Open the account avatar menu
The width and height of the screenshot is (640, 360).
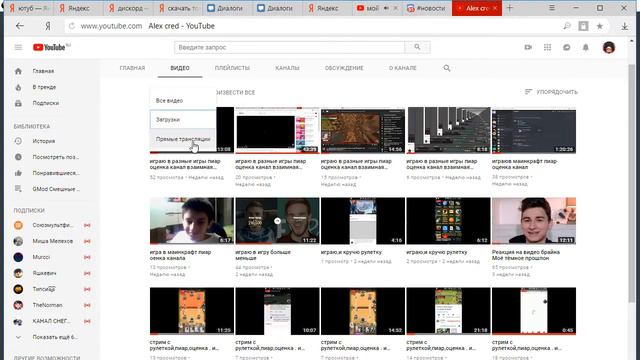pos(609,47)
